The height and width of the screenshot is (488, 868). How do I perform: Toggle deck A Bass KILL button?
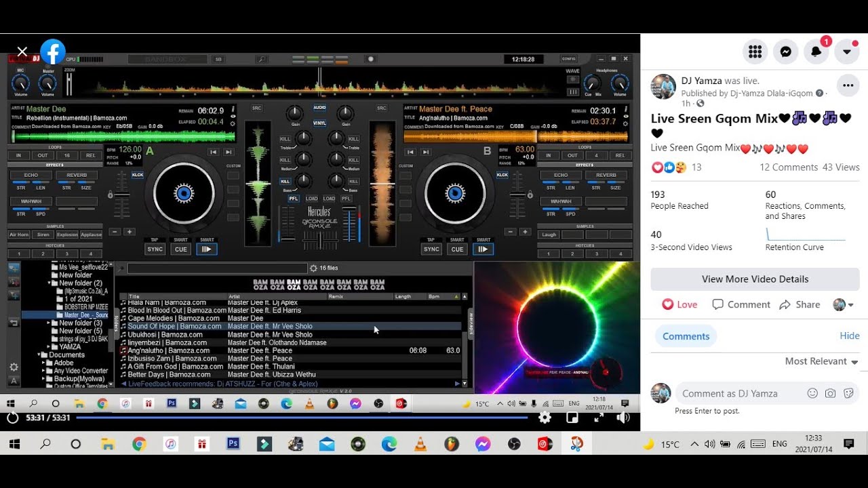285,182
